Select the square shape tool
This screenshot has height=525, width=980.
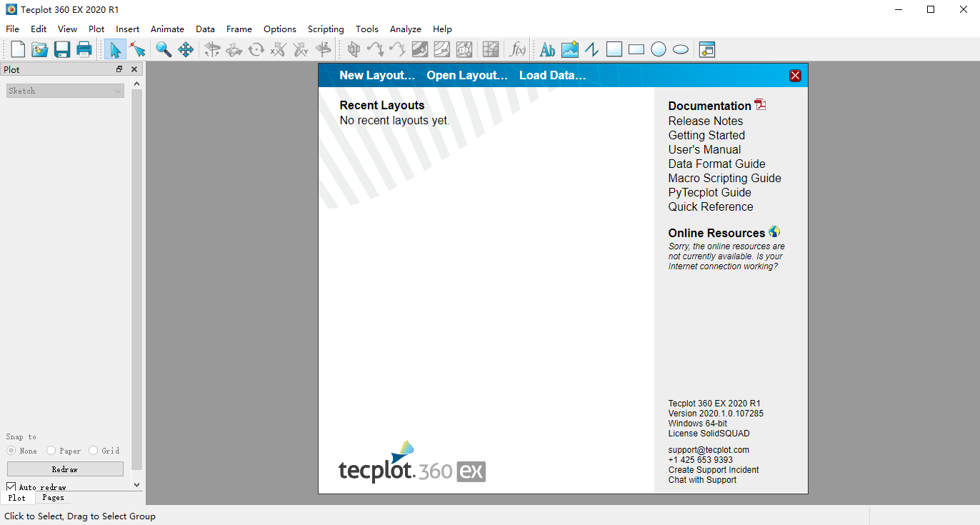(x=614, y=49)
